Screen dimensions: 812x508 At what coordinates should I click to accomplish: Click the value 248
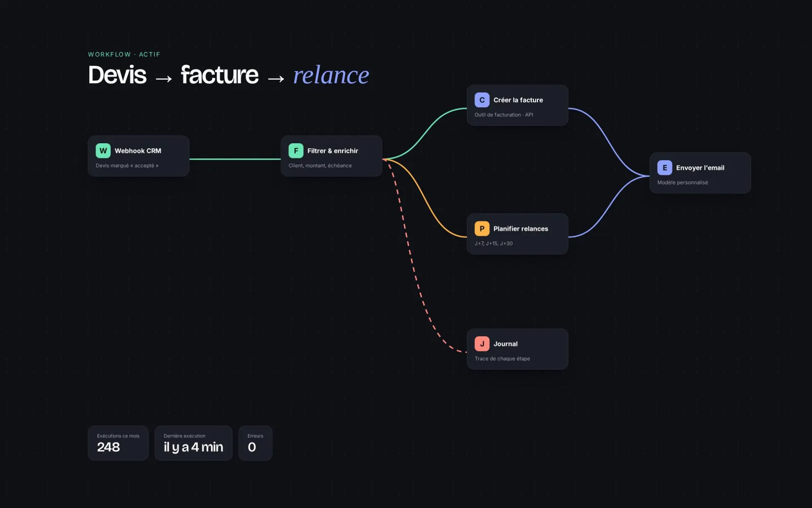click(109, 447)
